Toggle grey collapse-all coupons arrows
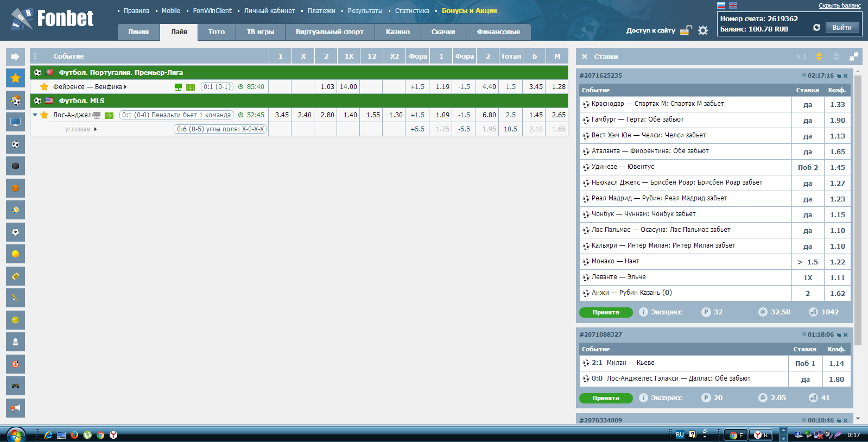The width and height of the screenshot is (868, 442). (x=837, y=56)
